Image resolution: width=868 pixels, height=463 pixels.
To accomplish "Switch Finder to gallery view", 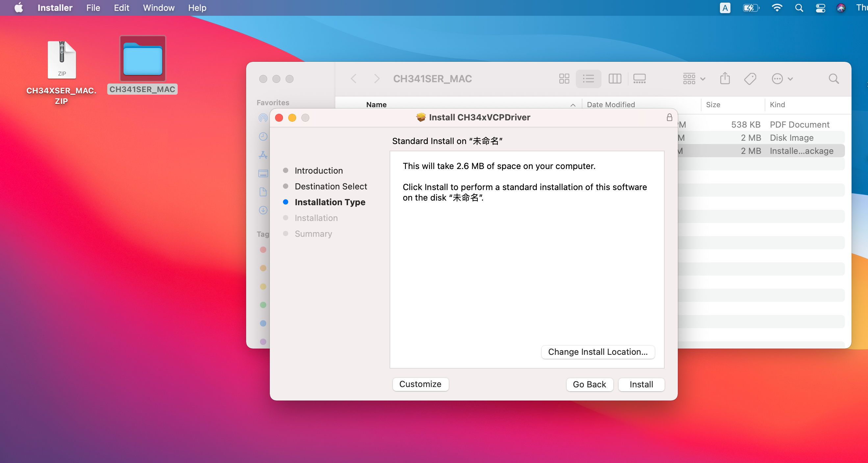I will coord(639,79).
